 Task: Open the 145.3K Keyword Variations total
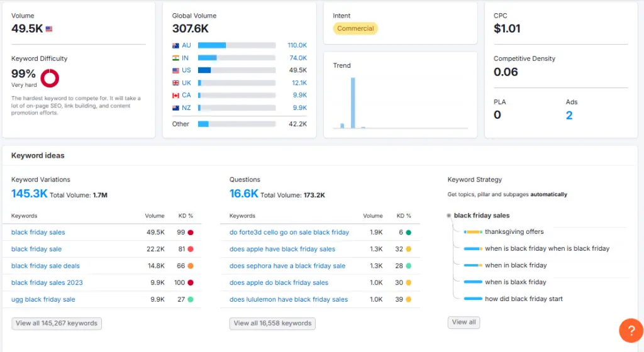[x=29, y=194]
